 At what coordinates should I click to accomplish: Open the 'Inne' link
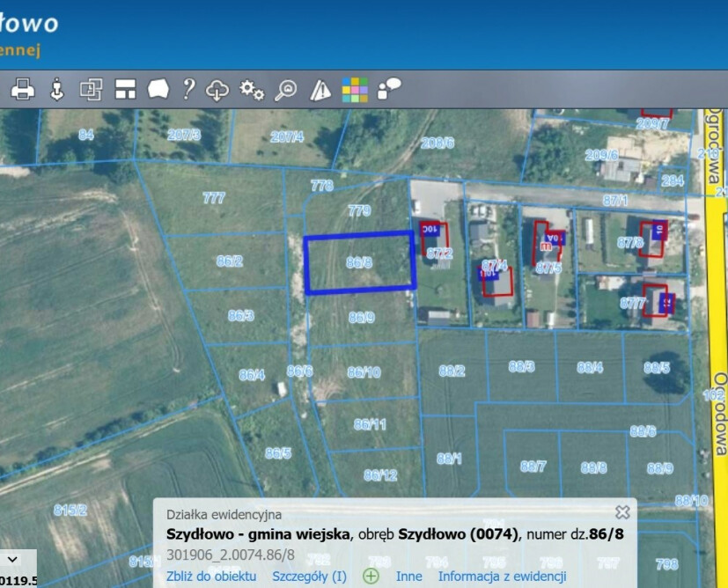[409, 577]
